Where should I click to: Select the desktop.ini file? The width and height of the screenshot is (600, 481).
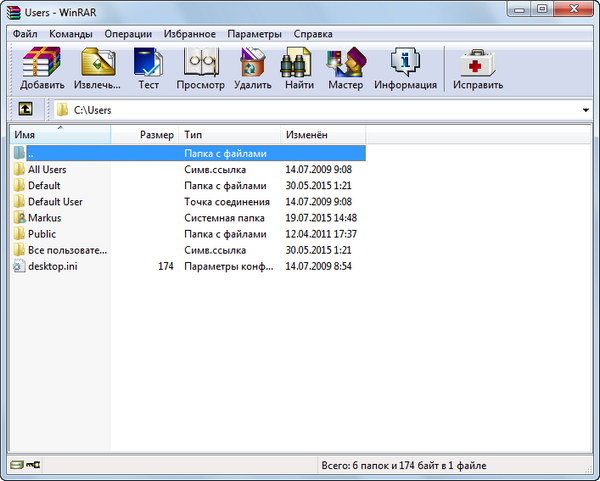(52, 265)
